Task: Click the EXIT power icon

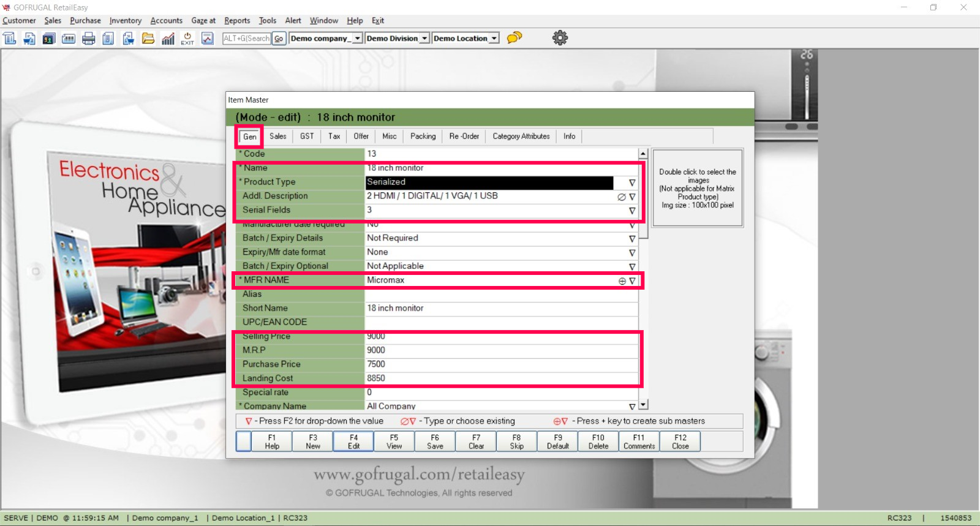Action: pos(187,39)
